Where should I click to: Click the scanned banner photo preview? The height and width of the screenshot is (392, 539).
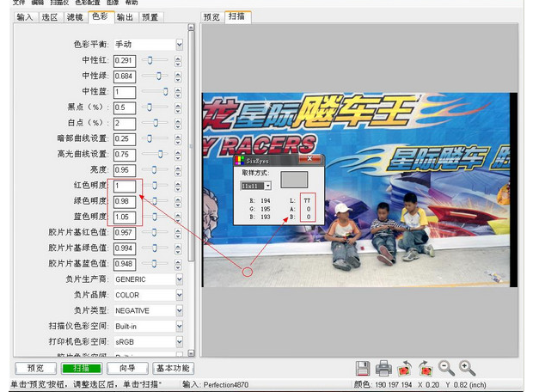pos(359,189)
